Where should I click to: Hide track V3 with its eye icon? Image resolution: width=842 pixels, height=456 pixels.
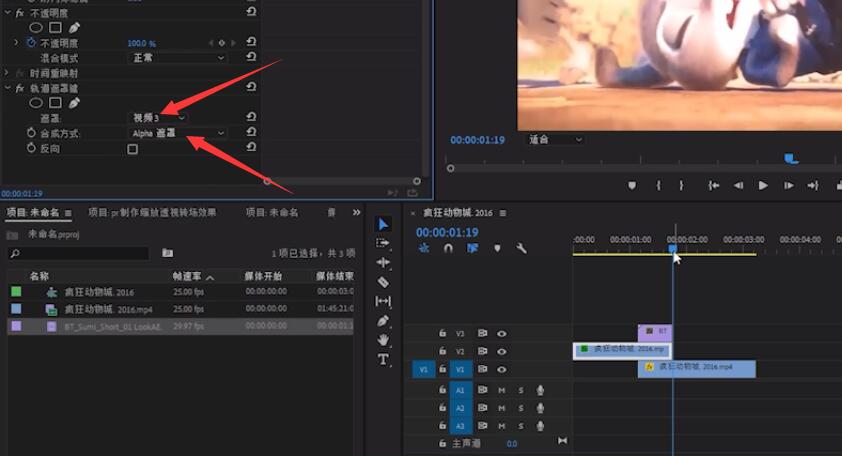(x=502, y=334)
